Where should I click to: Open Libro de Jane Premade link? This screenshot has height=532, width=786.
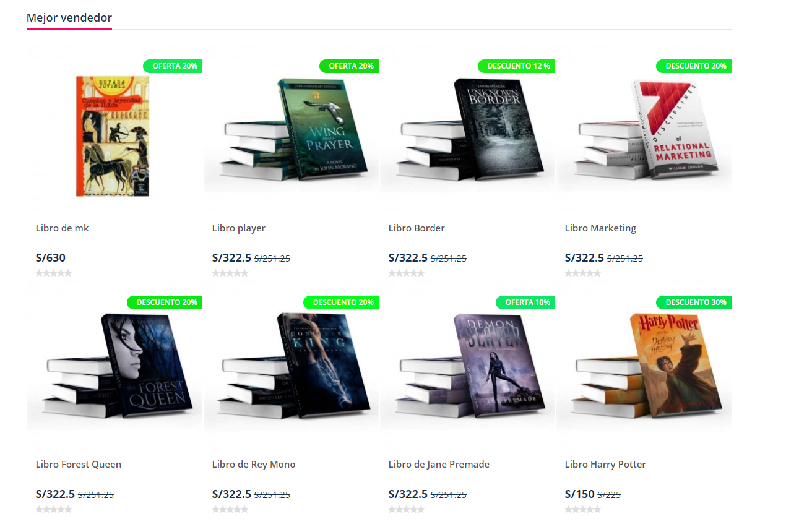pyautogui.click(x=439, y=465)
